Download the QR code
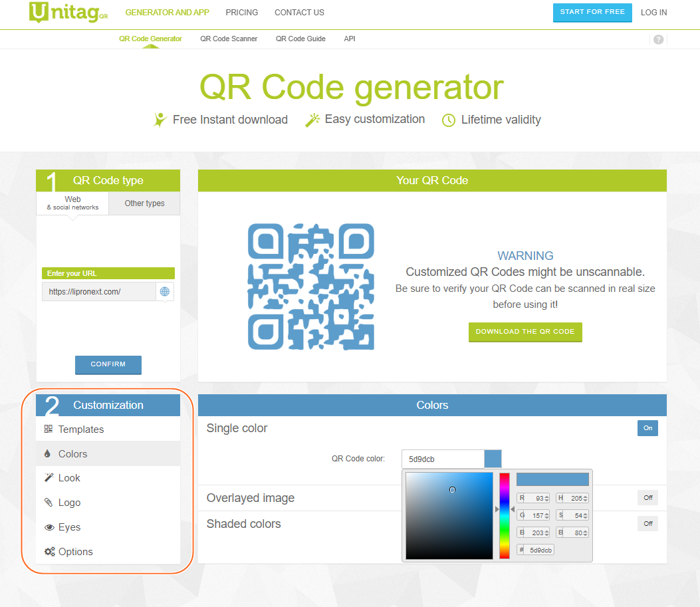Screen dimensions: 700x607 pos(525,332)
